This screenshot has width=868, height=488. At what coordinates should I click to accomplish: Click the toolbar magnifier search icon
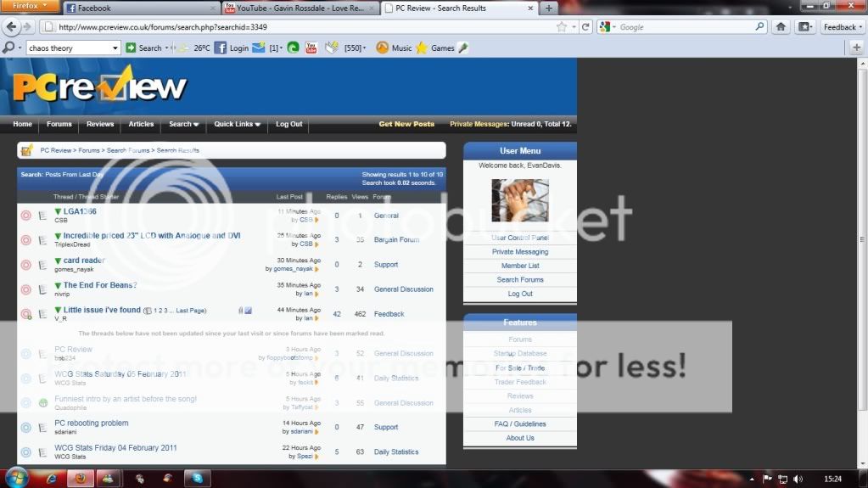pyautogui.click(x=8, y=48)
